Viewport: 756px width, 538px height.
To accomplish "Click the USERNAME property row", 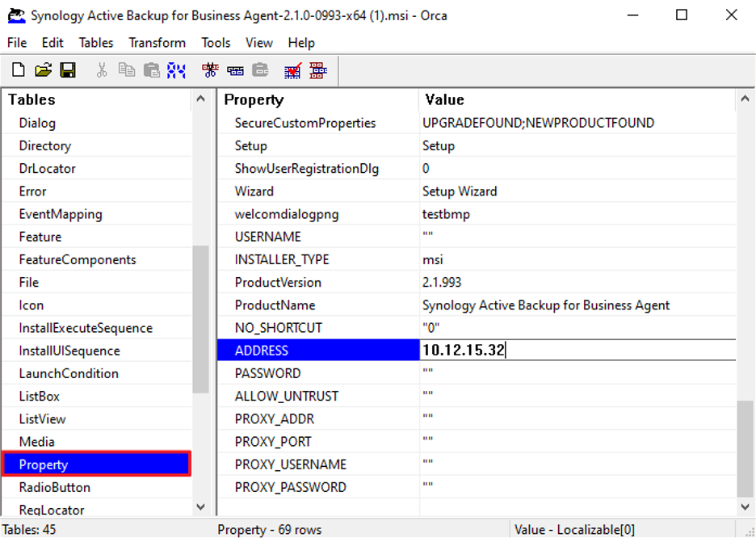I will point(477,237).
